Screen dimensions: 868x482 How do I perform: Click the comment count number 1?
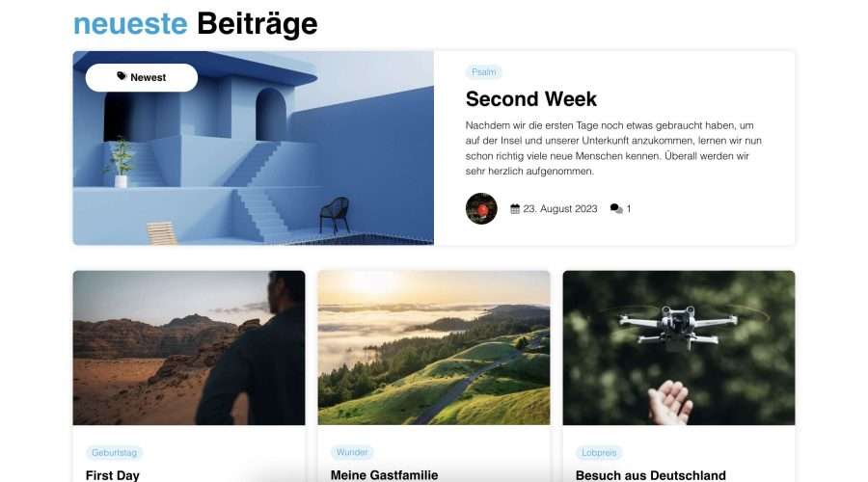point(628,208)
